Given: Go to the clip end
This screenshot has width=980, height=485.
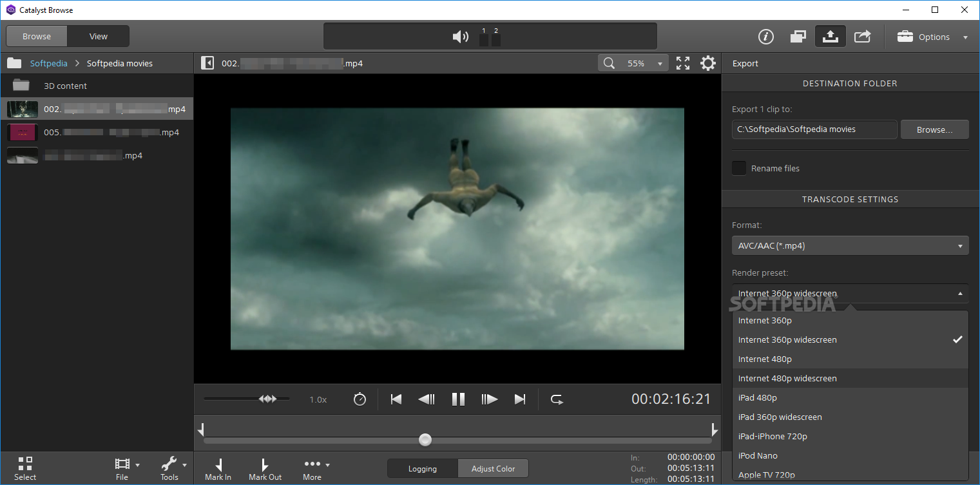Looking at the screenshot, I should pos(520,399).
